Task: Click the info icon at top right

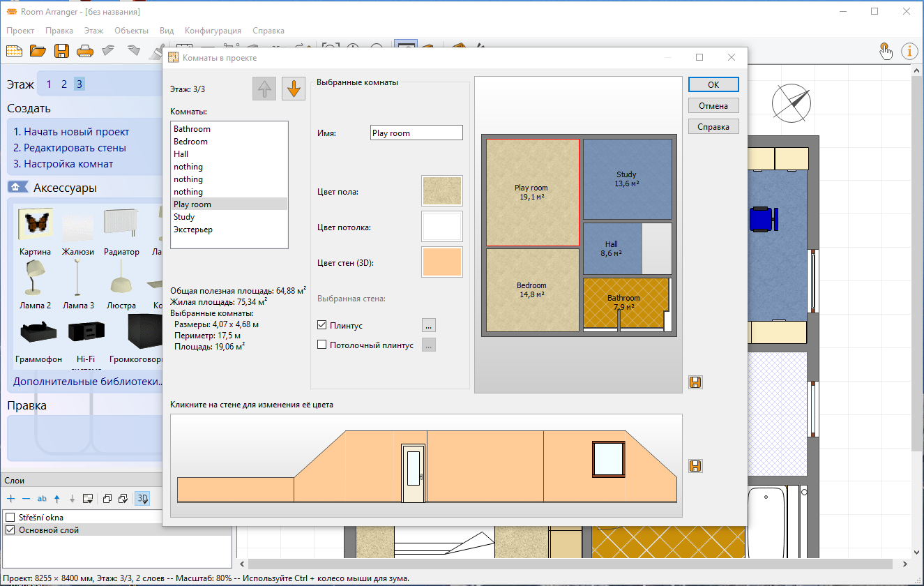Action: click(909, 51)
